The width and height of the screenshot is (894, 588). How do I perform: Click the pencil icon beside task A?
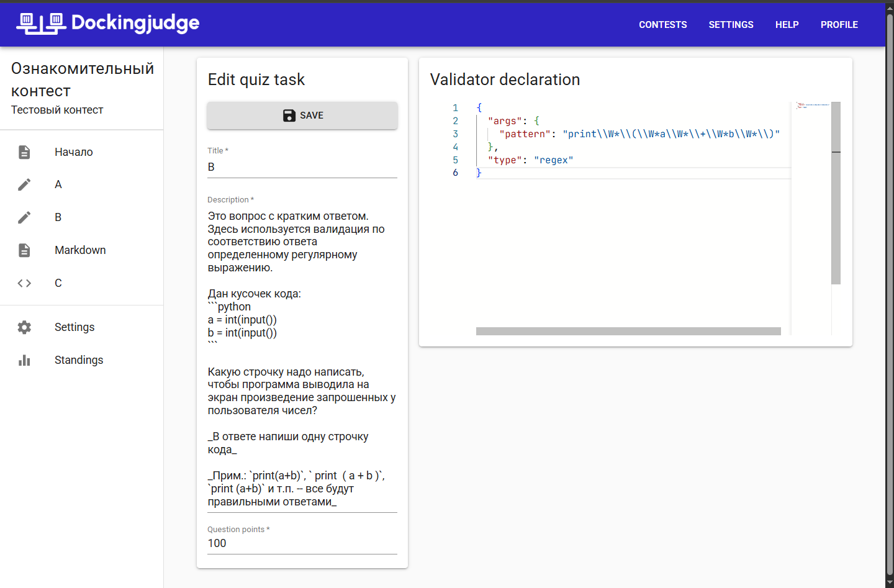coord(24,184)
